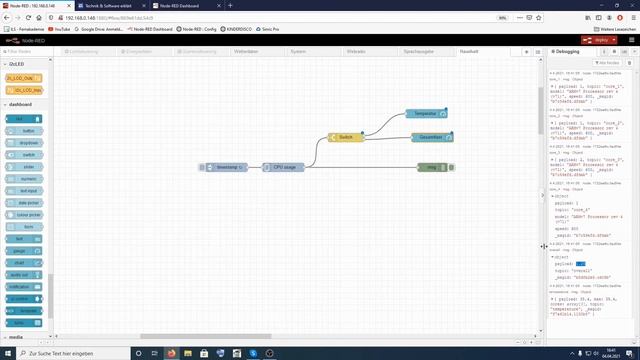640x360 pixels.
Task: Click the canvas horizontal scrollbar
Action: 206,336
